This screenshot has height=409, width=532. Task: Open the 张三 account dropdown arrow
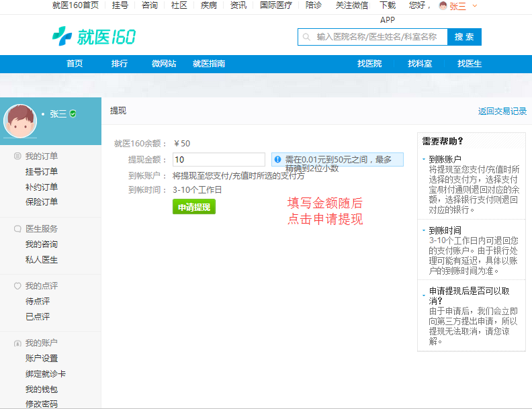point(475,6)
